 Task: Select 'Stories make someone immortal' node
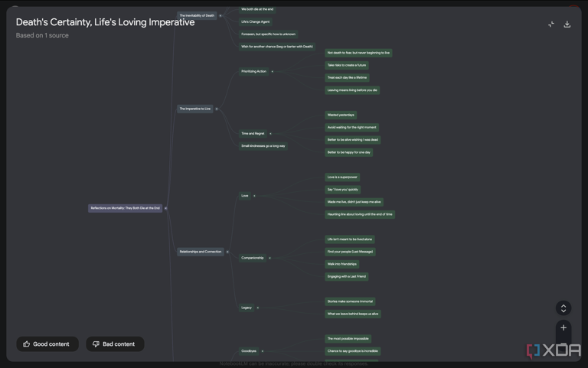tap(350, 301)
